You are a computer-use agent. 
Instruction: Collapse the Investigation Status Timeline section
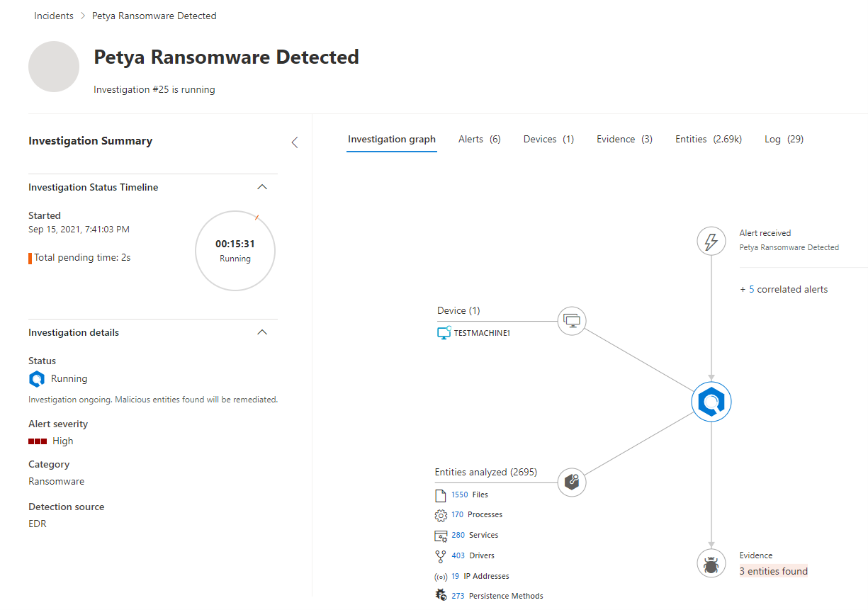coord(262,186)
